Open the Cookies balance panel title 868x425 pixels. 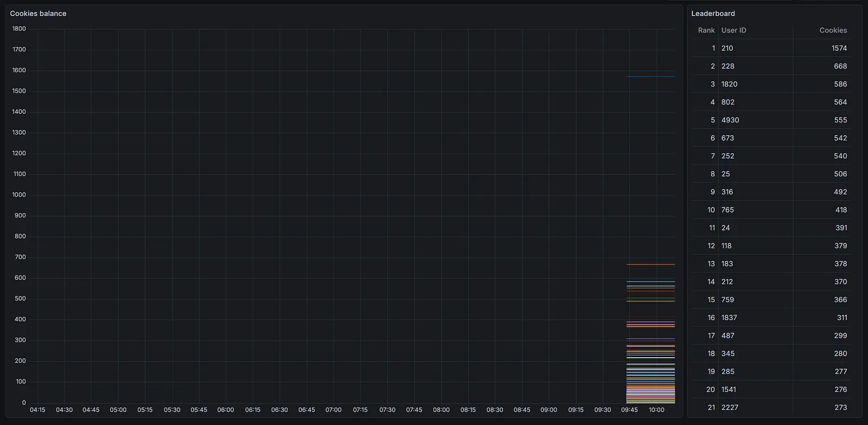click(38, 14)
